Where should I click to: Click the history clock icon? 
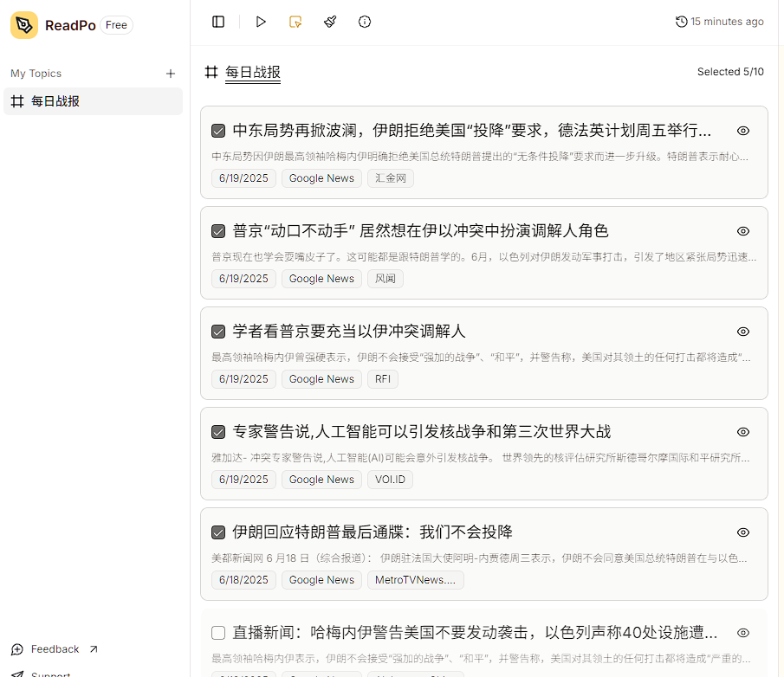(x=681, y=22)
